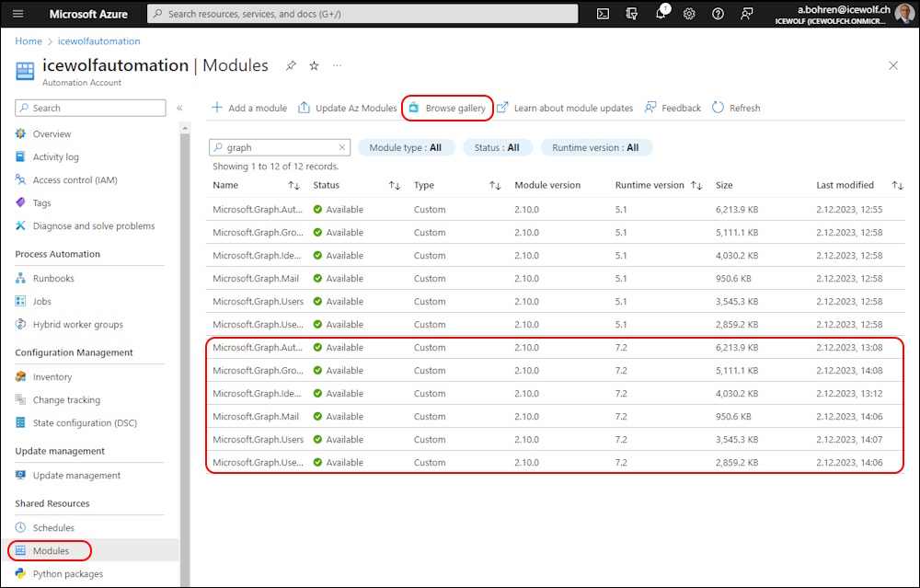Screen dimensions: 920x588
Task: Click Update Az Modules
Action: tap(348, 108)
